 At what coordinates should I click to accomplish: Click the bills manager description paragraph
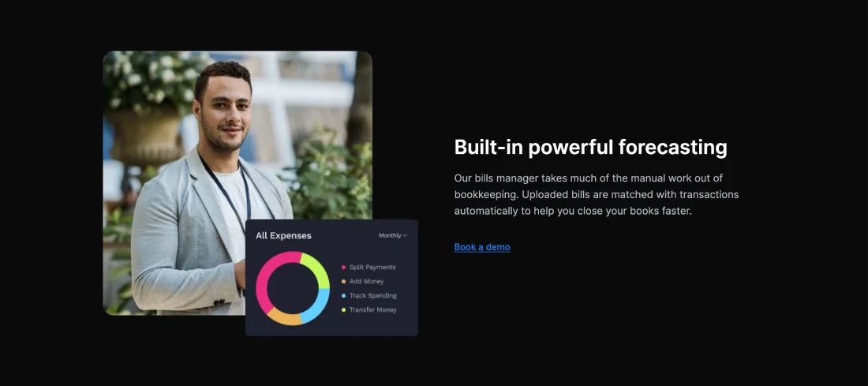597,195
